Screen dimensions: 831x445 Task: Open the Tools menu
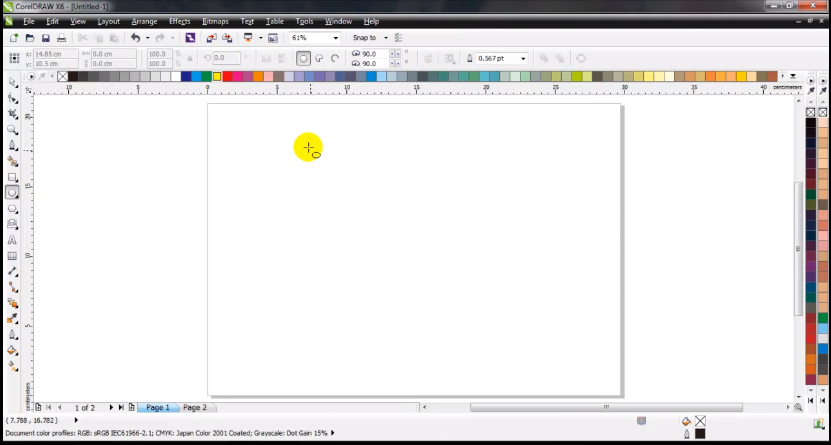(x=304, y=21)
